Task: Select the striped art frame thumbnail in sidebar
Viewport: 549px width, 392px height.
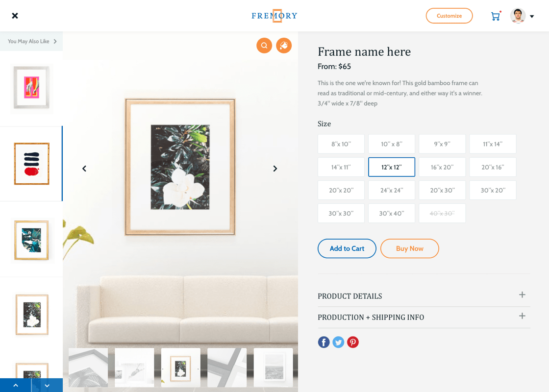Action: pyautogui.click(x=31, y=164)
